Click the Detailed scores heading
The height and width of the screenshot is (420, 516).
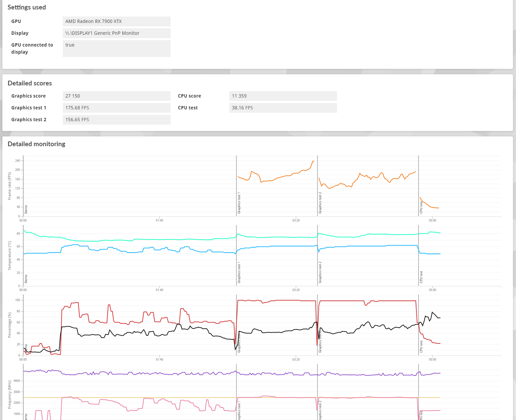(x=30, y=83)
